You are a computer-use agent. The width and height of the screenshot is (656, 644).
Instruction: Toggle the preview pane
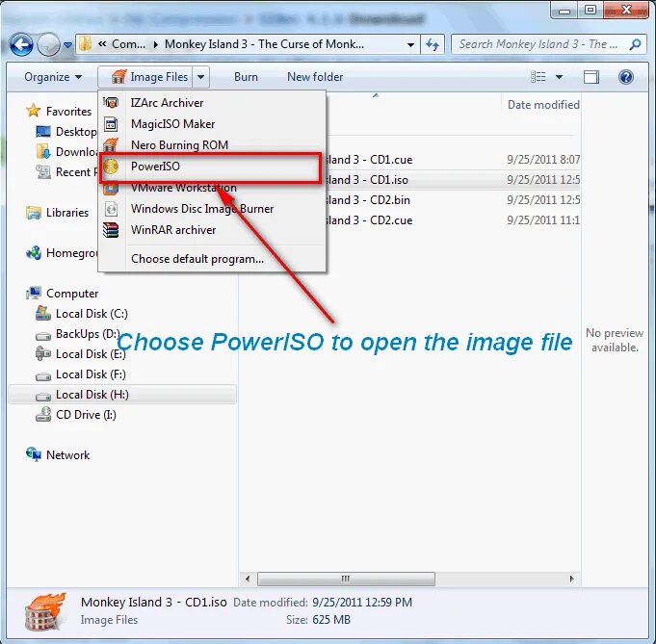(591, 77)
